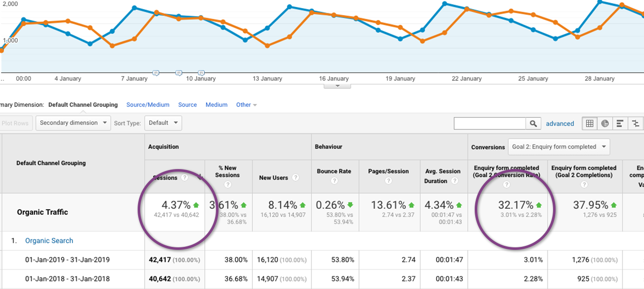Click the annotation marker near 10 January

[201, 73]
